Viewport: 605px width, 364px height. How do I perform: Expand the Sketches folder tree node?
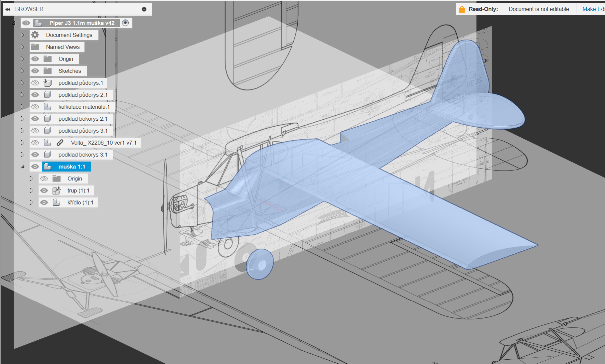click(22, 71)
